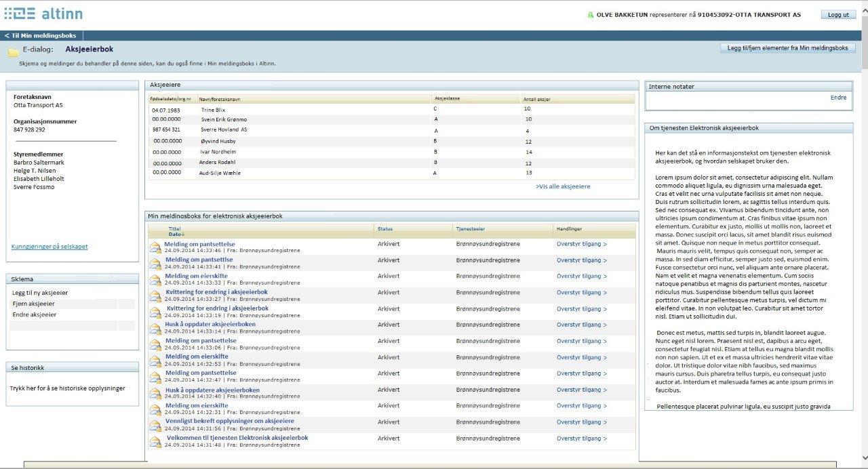Screen dimensions: 868x469
Task: Click the altinn logo
Action: tap(43, 14)
